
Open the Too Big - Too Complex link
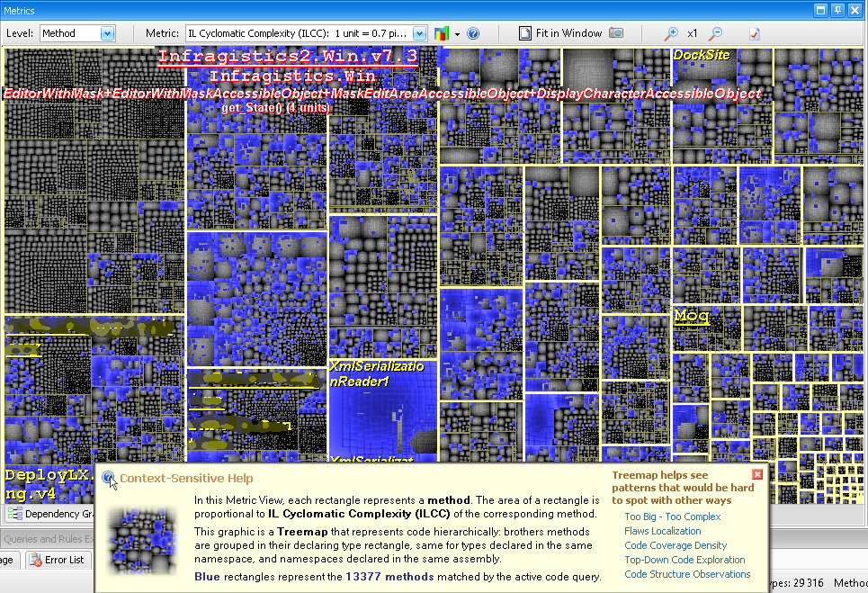[x=673, y=517]
